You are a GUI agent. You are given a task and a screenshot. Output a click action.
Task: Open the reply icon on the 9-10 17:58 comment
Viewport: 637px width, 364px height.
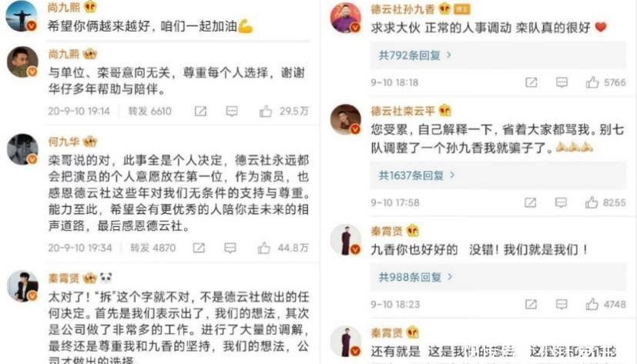(561, 202)
